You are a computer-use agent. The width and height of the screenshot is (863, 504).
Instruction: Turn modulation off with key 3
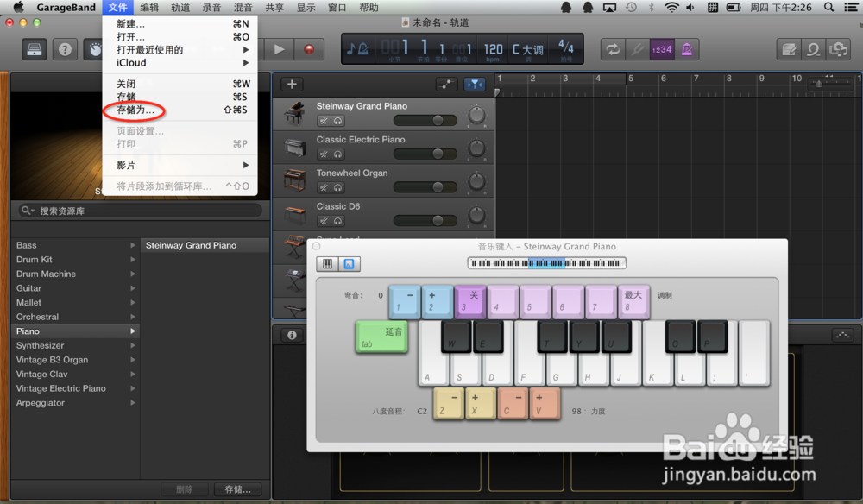(470, 301)
